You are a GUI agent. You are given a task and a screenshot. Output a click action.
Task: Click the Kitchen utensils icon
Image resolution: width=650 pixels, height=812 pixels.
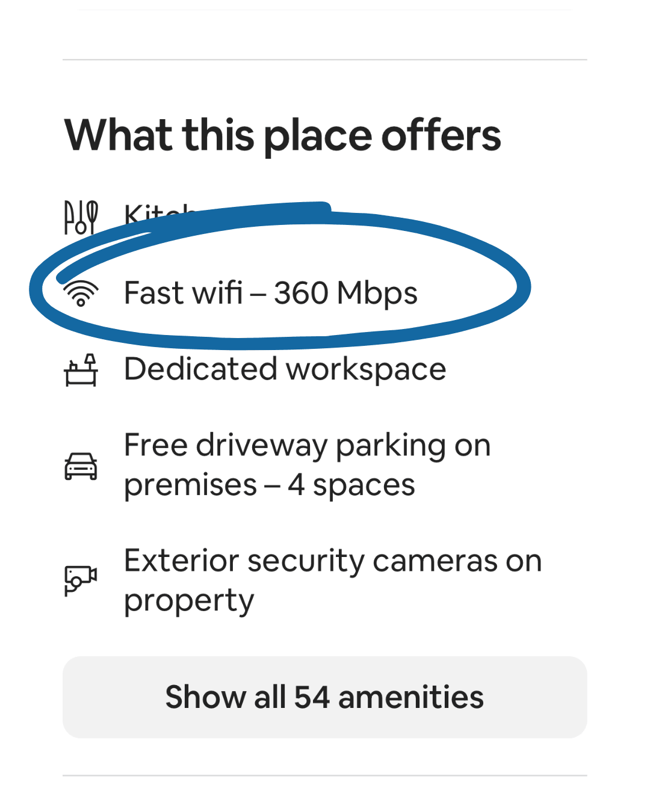tap(81, 218)
